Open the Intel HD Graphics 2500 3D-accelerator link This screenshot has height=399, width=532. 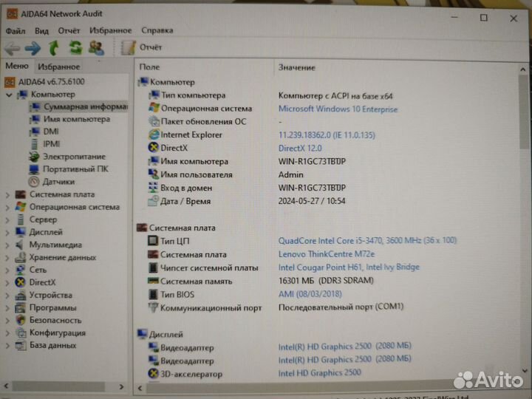point(319,373)
